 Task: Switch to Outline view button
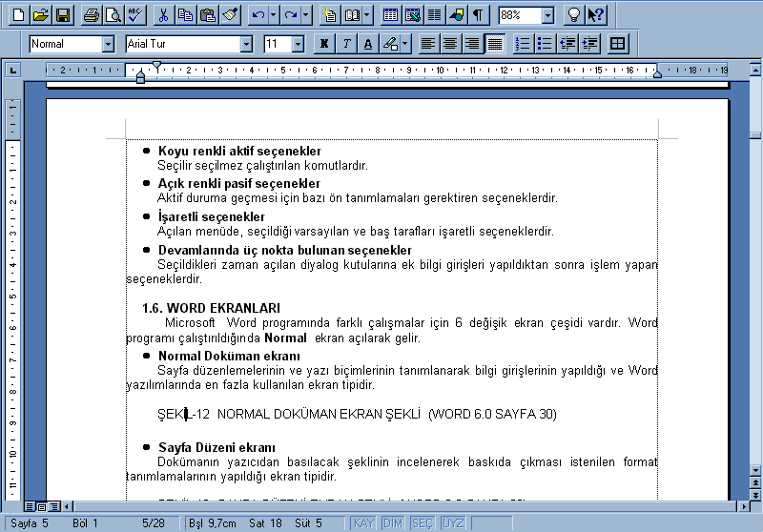coord(54,506)
